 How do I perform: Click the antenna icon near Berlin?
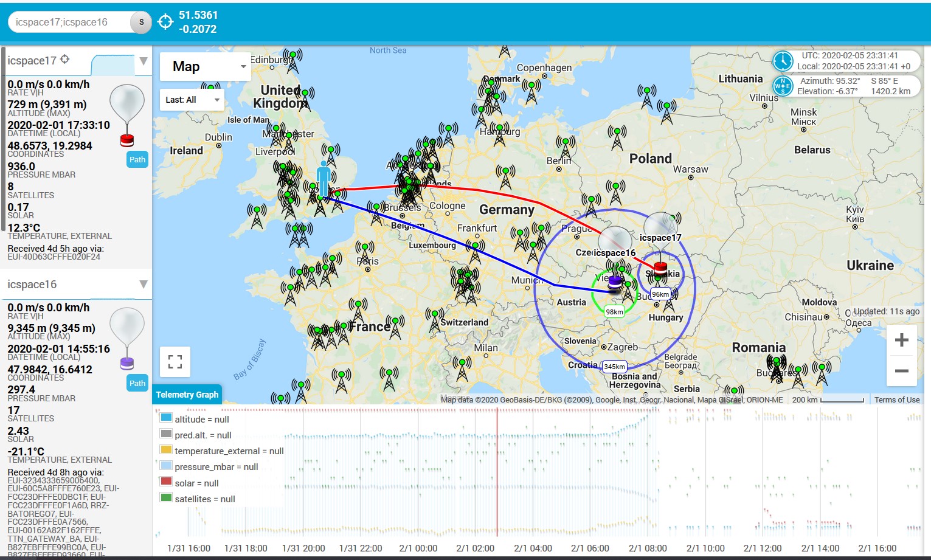pos(566,148)
